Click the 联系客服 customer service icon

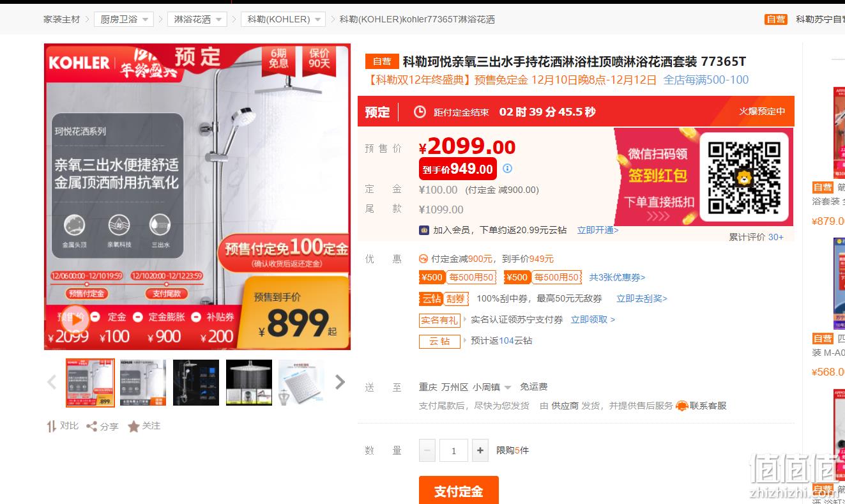click(682, 406)
